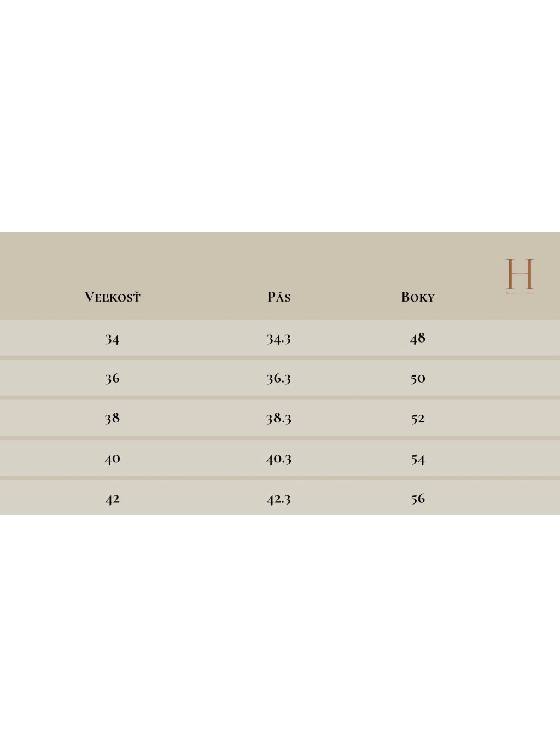560x747 pixels.
Task: Click the 48 hips value
Action: pyautogui.click(x=418, y=338)
